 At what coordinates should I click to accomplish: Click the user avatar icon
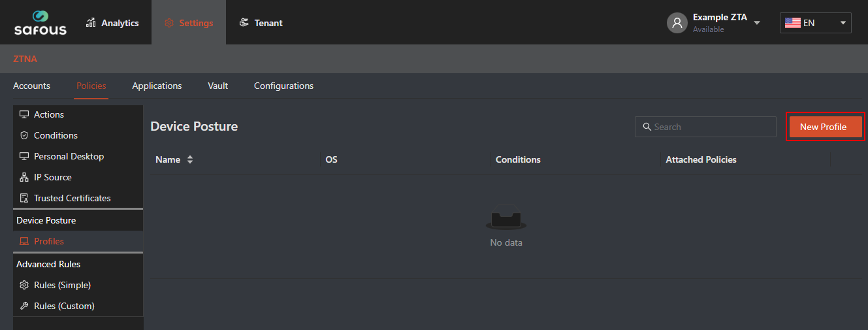point(677,23)
